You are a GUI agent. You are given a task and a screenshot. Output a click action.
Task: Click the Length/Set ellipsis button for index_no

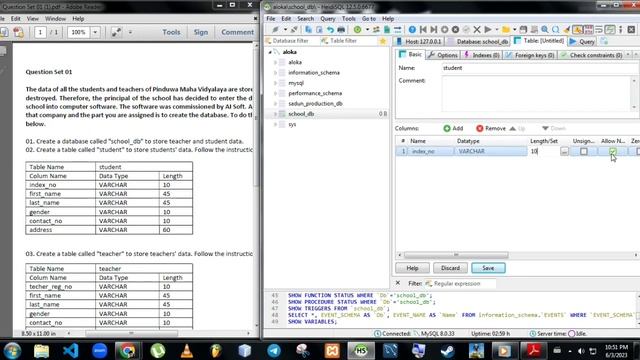tap(564, 151)
